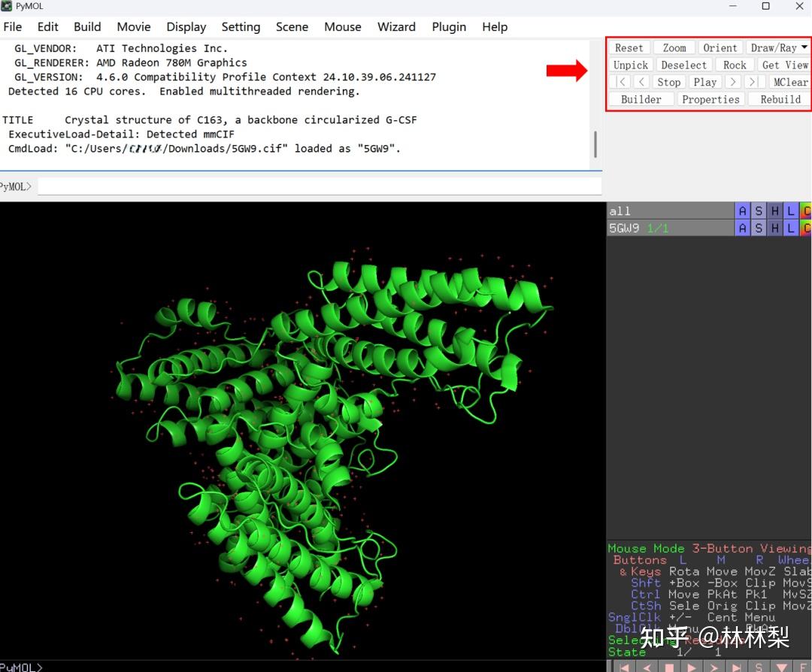The height and width of the screenshot is (672, 812).
Task: Open the Show menu on the 'all' row
Action: click(x=759, y=210)
